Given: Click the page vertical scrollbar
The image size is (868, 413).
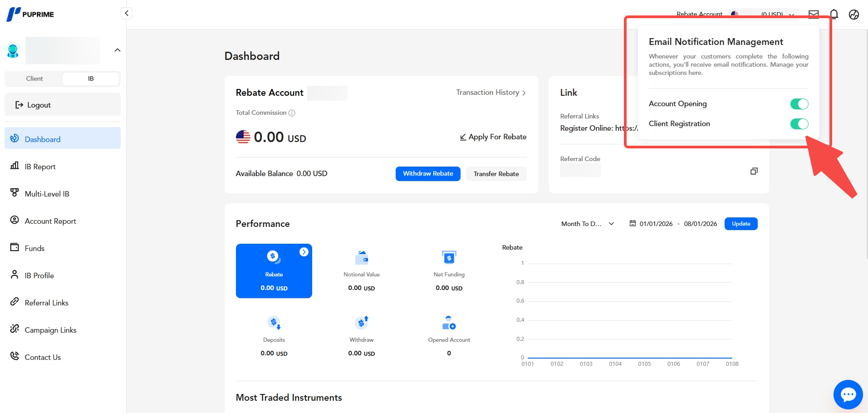Looking at the screenshot, I should (866, 136).
